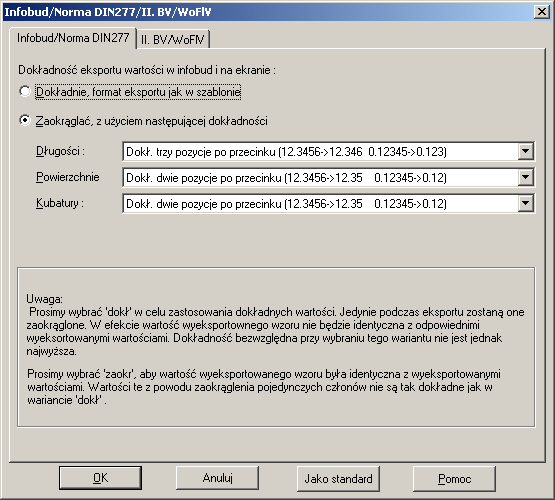Viewport: 555px width, 500px height.
Task: Close the dialog with the X button
Action: [x=542, y=12]
